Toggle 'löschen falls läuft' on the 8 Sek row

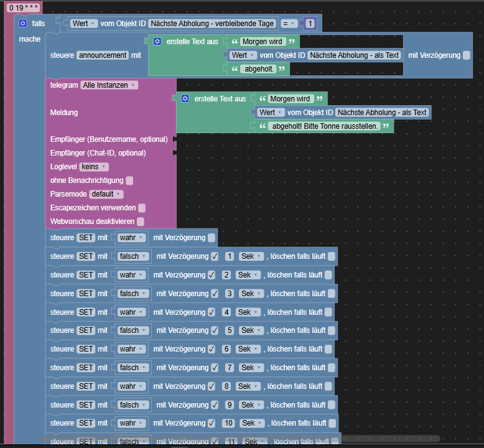pos(328,386)
